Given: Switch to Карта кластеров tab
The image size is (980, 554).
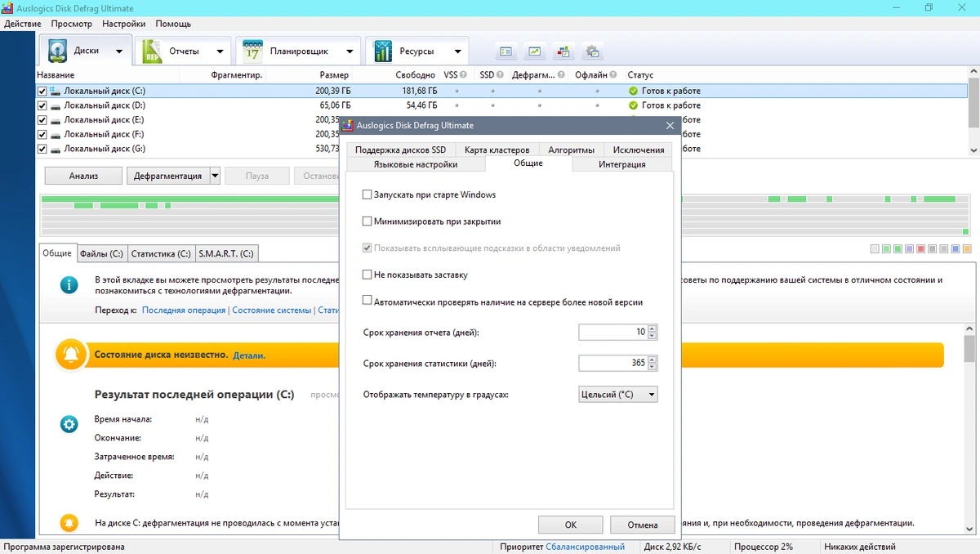Looking at the screenshot, I should pos(497,150).
